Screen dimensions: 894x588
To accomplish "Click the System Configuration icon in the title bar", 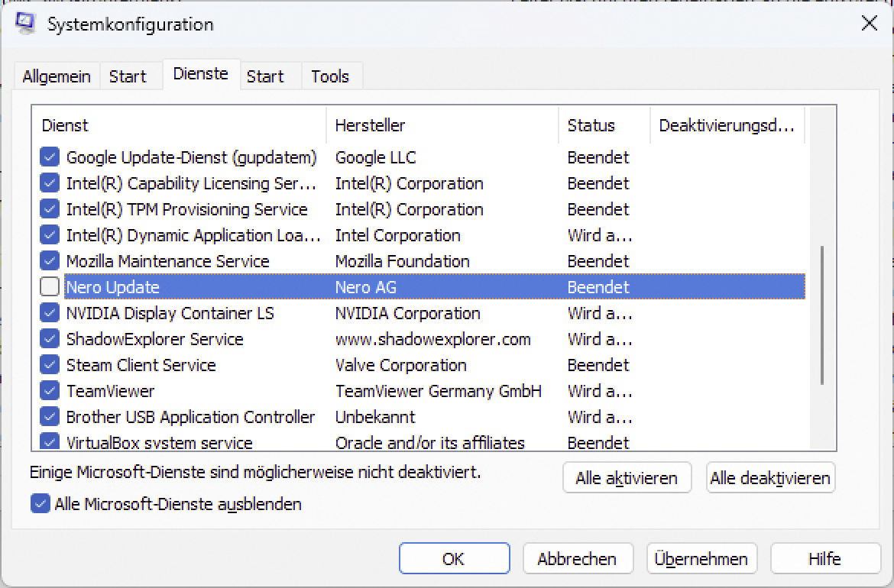I will click(25, 24).
